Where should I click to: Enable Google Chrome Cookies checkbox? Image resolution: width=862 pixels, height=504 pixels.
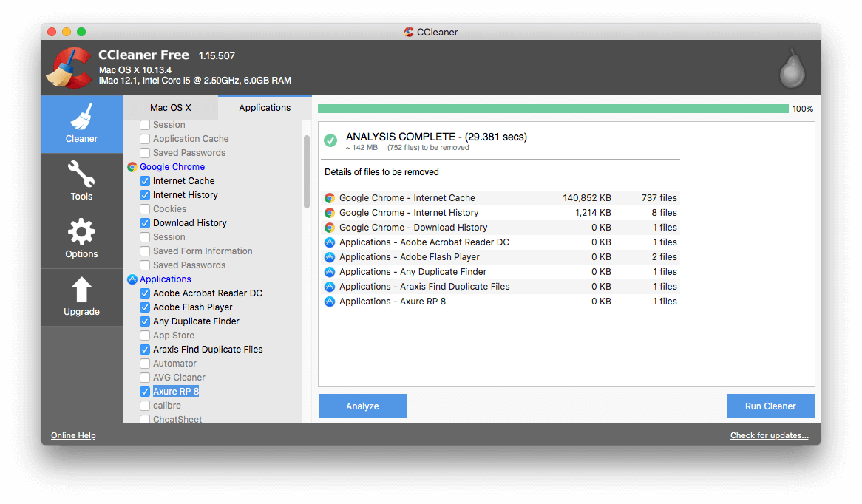click(x=145, y=209)
